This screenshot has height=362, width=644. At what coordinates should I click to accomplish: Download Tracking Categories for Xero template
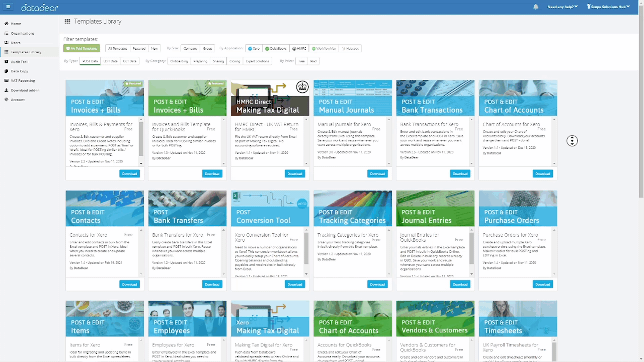377,284
